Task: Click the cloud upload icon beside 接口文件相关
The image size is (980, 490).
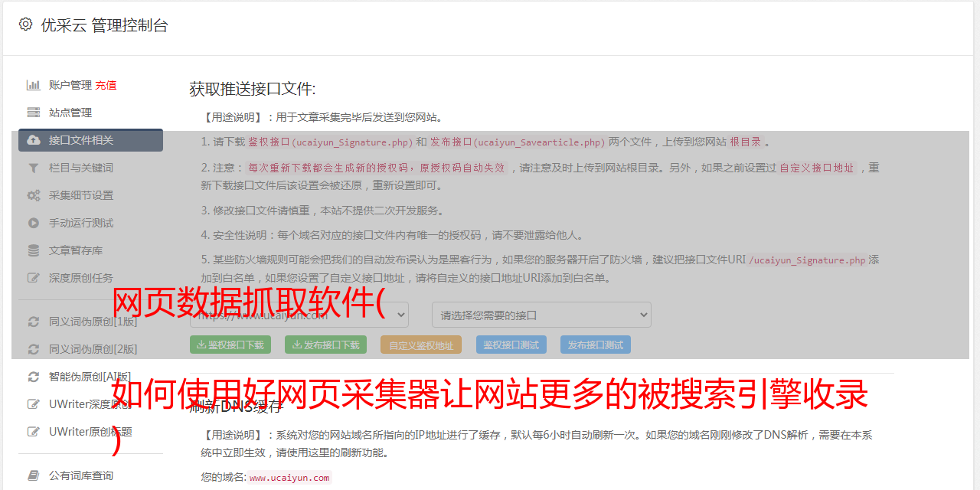Action: [34, 140]
